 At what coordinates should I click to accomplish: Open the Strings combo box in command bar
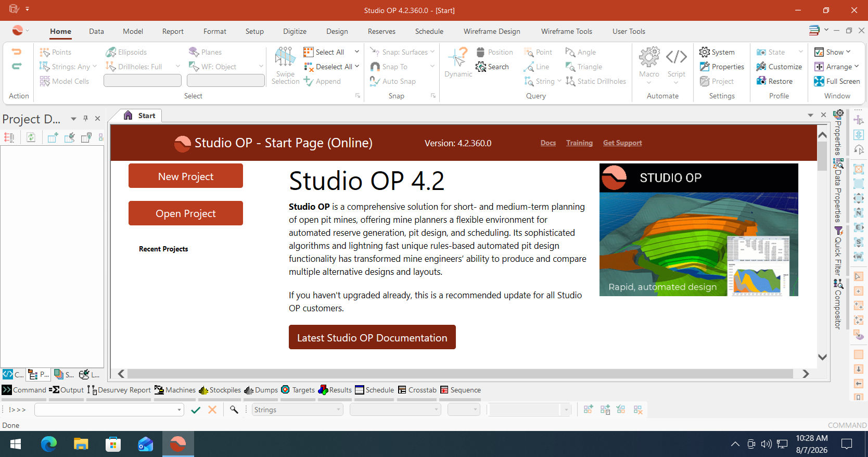298,410
